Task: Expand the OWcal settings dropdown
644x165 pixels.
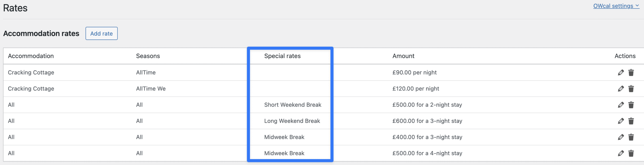Action: pos(616,6)
